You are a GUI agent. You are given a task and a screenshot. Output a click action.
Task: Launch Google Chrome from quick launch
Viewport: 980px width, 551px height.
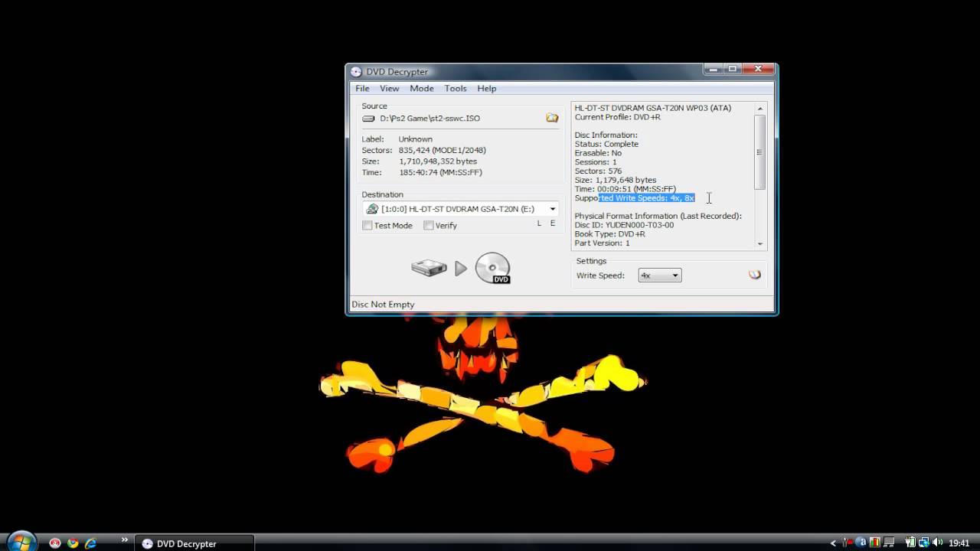(73, 543)
